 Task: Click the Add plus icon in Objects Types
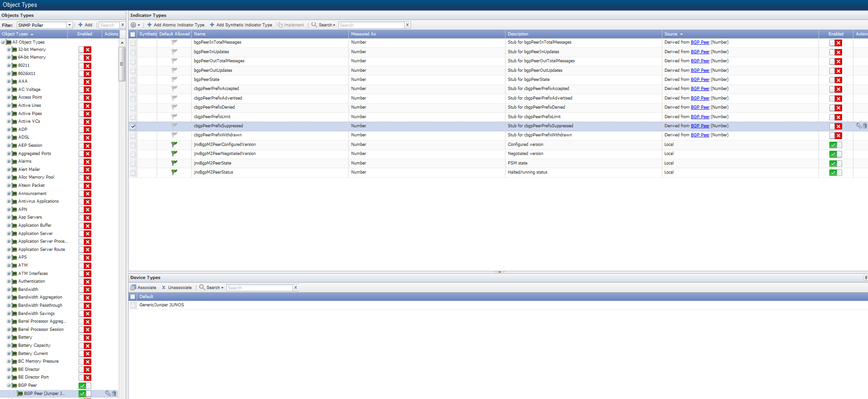pos(80,25)
